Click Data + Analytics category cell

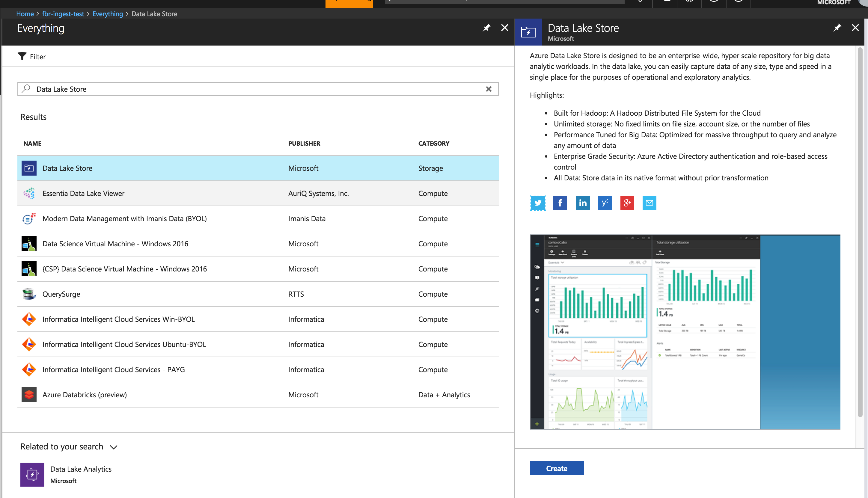[444, 394]
